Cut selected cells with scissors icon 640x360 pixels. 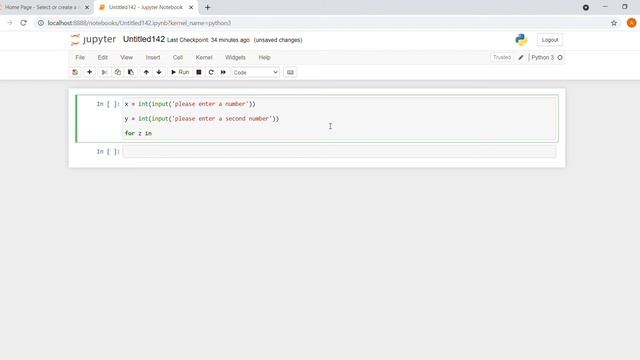click(104, 72)
